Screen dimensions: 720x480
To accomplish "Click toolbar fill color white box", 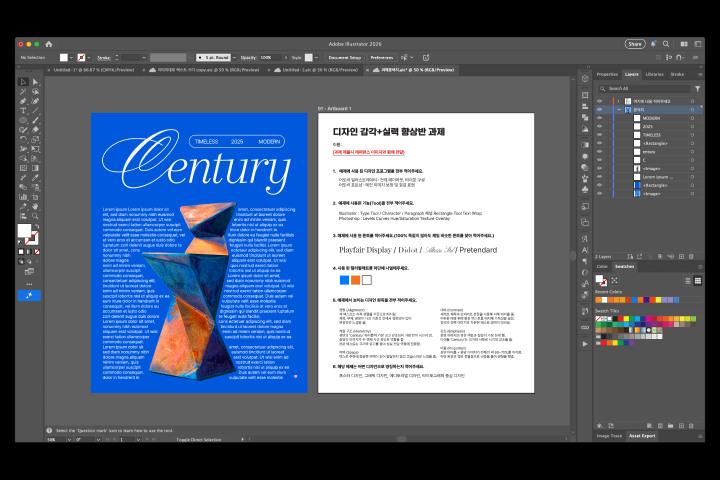I will tap(24, 231).
